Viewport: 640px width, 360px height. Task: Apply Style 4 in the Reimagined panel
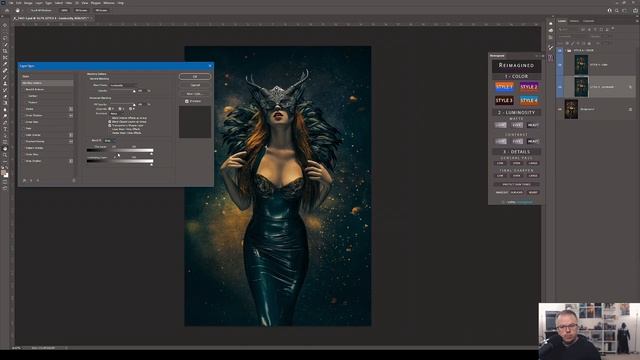click(x=529, y=100)
